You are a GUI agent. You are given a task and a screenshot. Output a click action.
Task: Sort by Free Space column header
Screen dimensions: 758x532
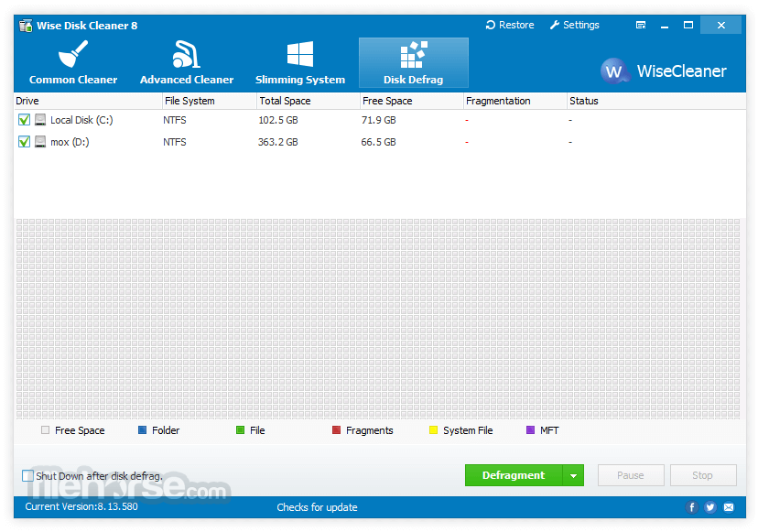click(x=412, y=101)
